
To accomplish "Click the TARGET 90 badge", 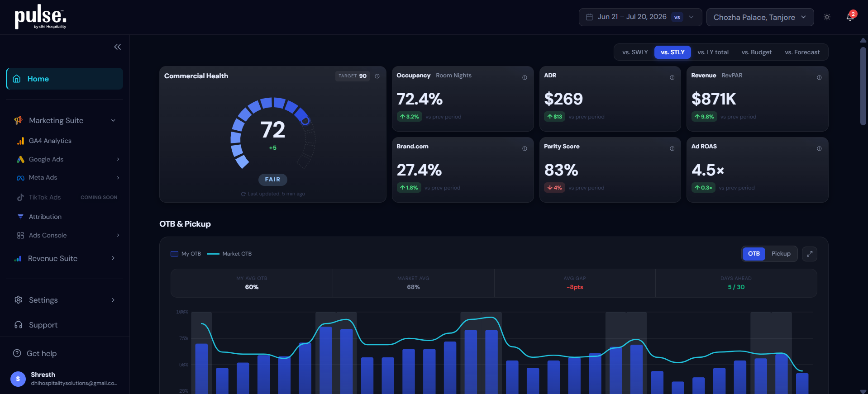I will pyautogui.click(x=353, y=76).
